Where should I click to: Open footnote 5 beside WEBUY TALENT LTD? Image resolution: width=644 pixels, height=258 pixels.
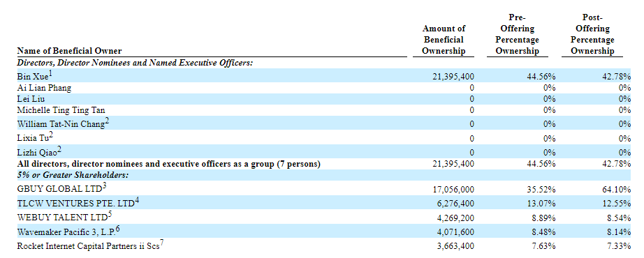tap(110, 214)
